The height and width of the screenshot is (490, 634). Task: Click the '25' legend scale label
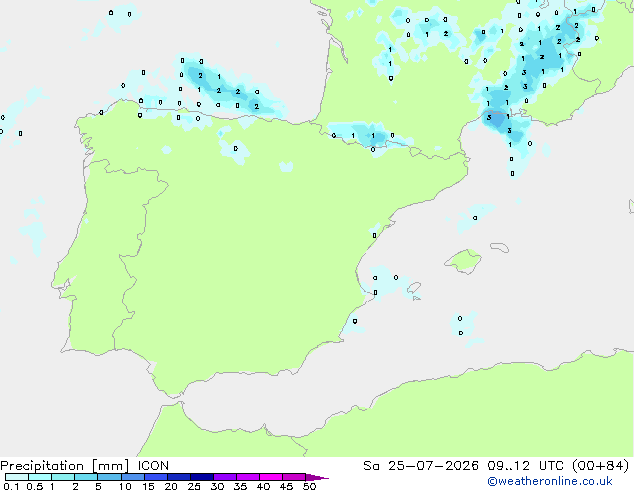pyautogui.click(x=194, y=486)
